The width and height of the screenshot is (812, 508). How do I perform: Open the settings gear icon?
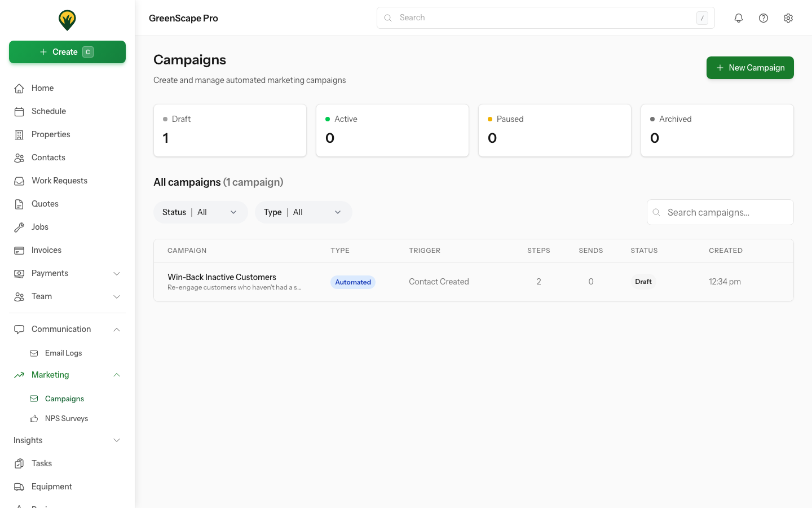[788, 17]
